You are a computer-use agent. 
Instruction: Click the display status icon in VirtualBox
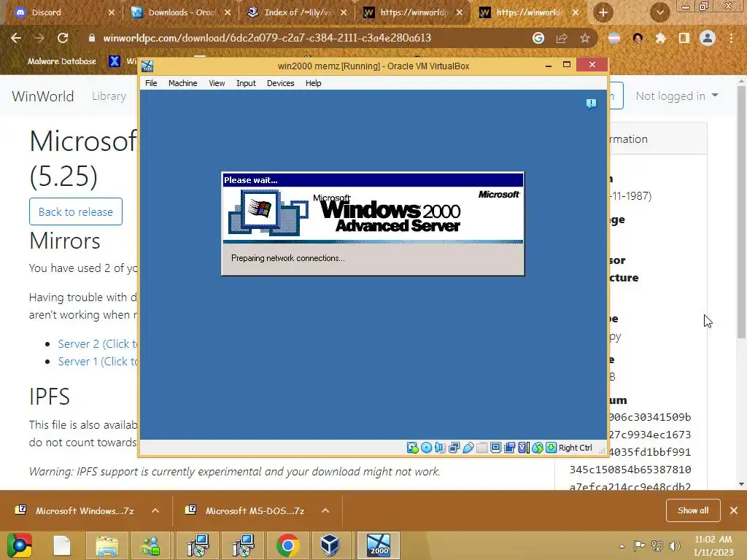[495, 448]
